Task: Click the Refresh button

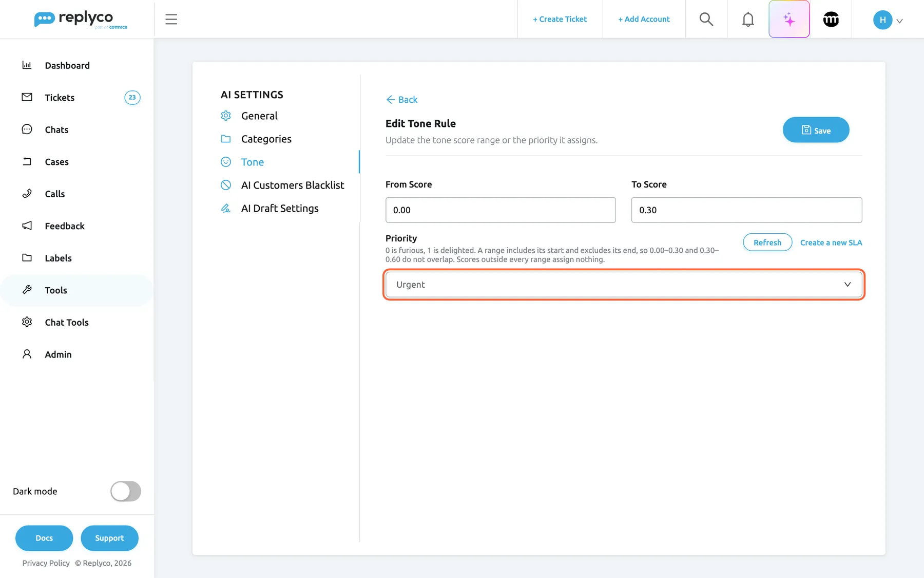Action: (767, 243)
